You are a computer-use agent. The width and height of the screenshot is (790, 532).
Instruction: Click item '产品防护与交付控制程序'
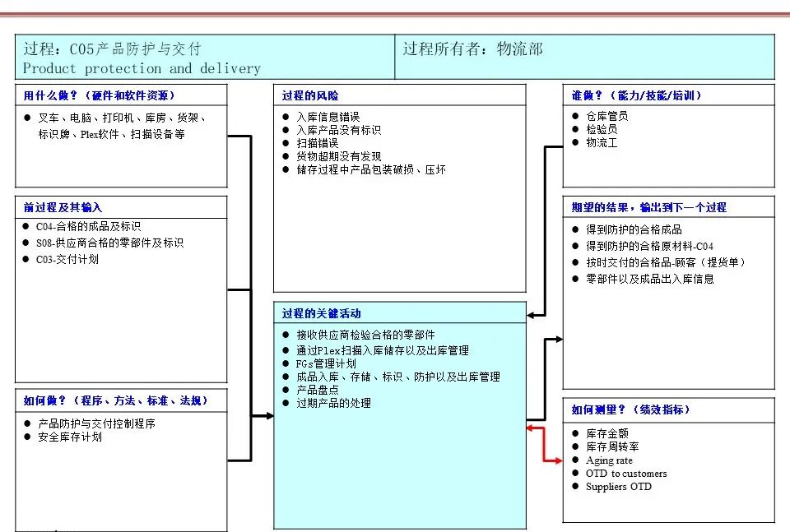tap(97, 423)
